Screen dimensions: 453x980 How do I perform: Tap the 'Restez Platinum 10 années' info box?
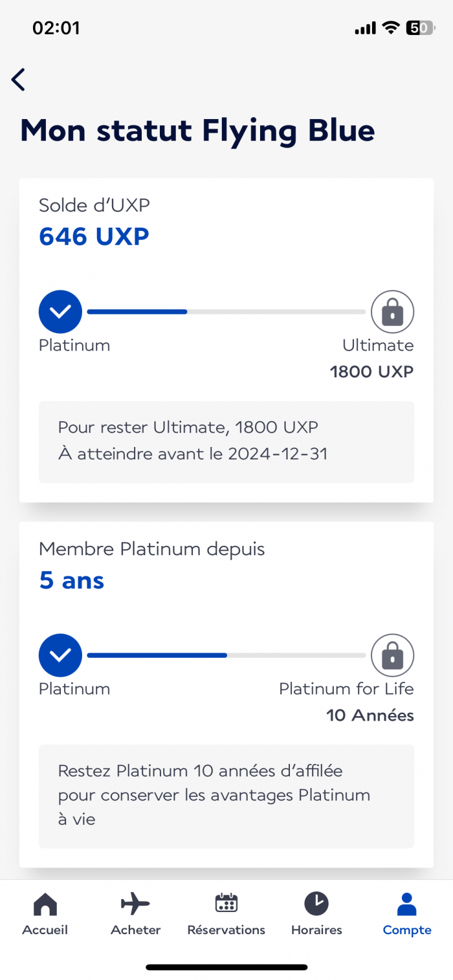point(226,796)
